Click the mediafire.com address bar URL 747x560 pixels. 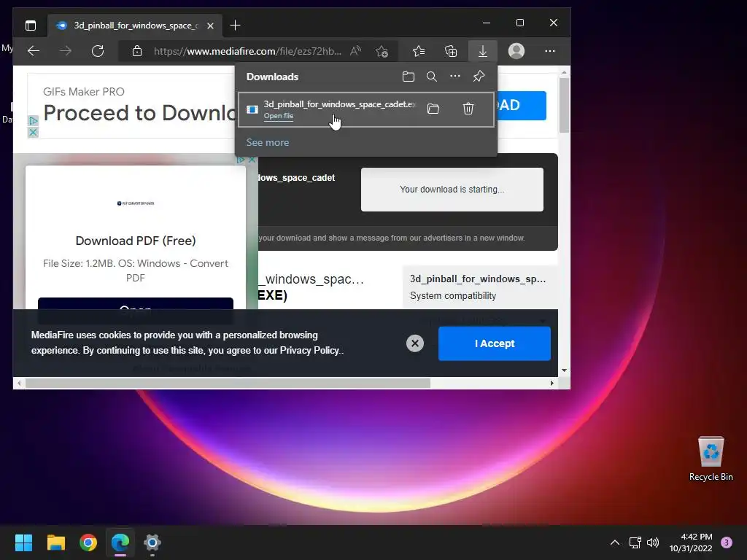247,51
